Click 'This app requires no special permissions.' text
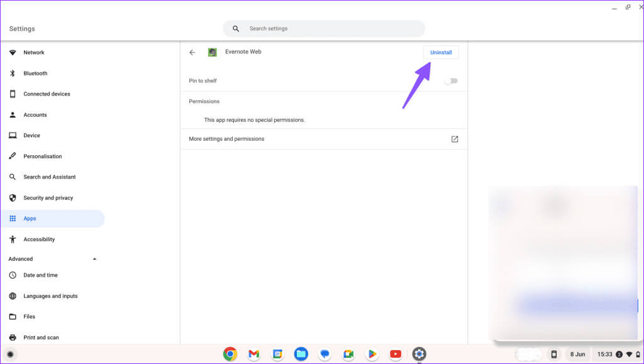644x364 pixels. (254, 120)
